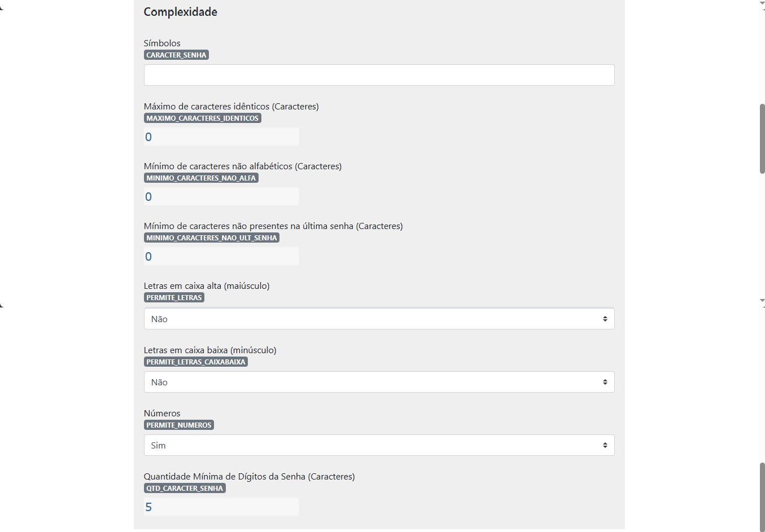Click the lower page scrollbar thumb
765x532 pixels.
(762, 497)
